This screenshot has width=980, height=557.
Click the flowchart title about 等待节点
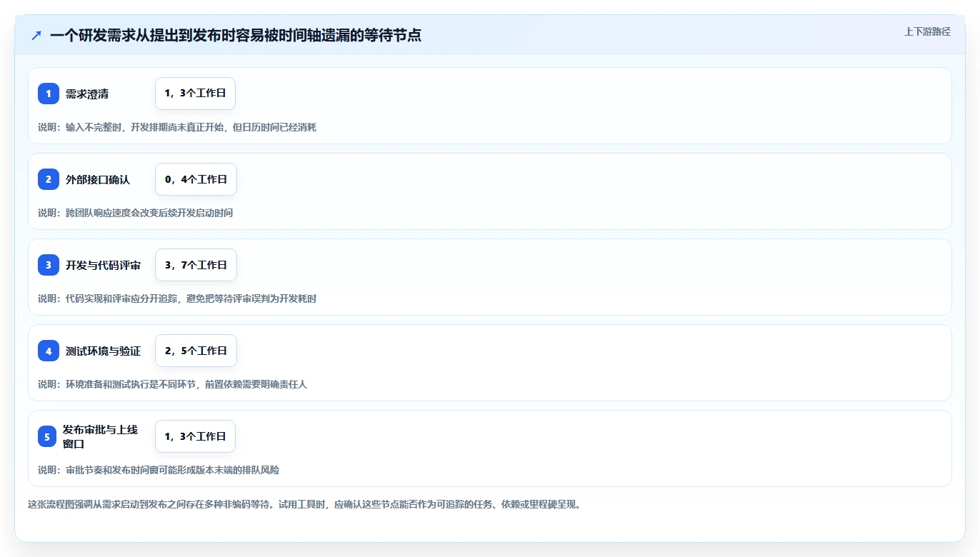(236, 35)
